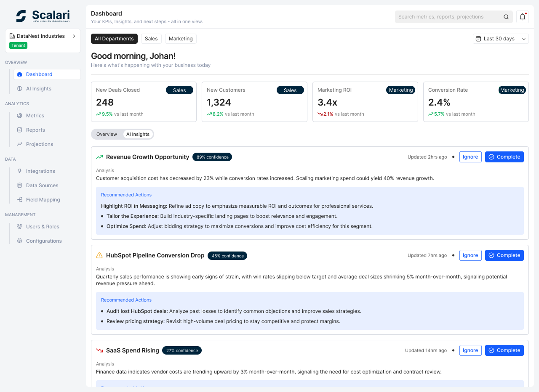Image resolution: width=539 pixels, height=392 pixels.
Task: Select the Sales department filter
Action: [151, 38]
